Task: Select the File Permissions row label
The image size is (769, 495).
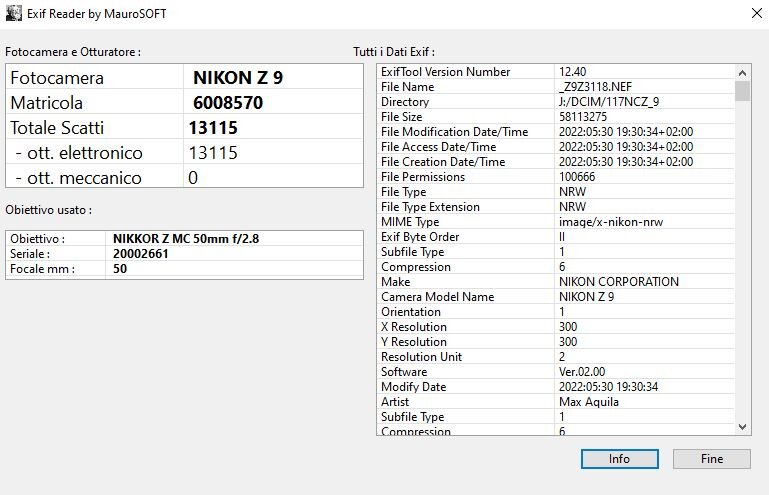Action: pos(423,177)
